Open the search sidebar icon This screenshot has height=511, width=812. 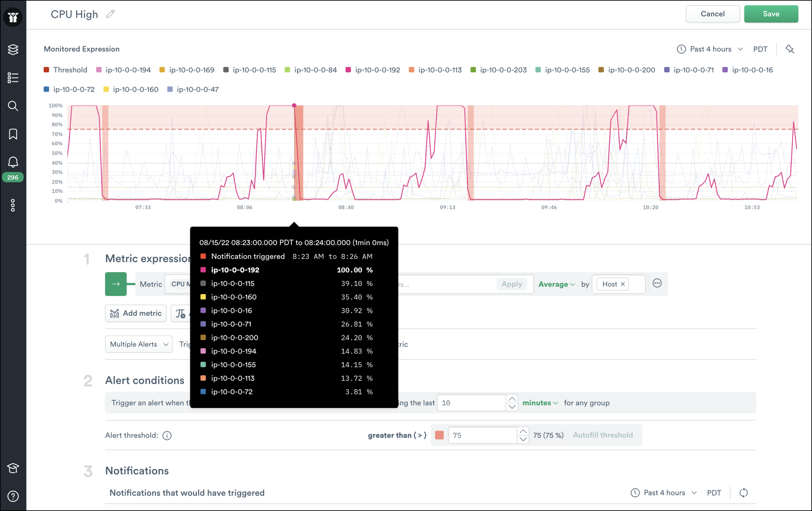click(x=13, y=106)
